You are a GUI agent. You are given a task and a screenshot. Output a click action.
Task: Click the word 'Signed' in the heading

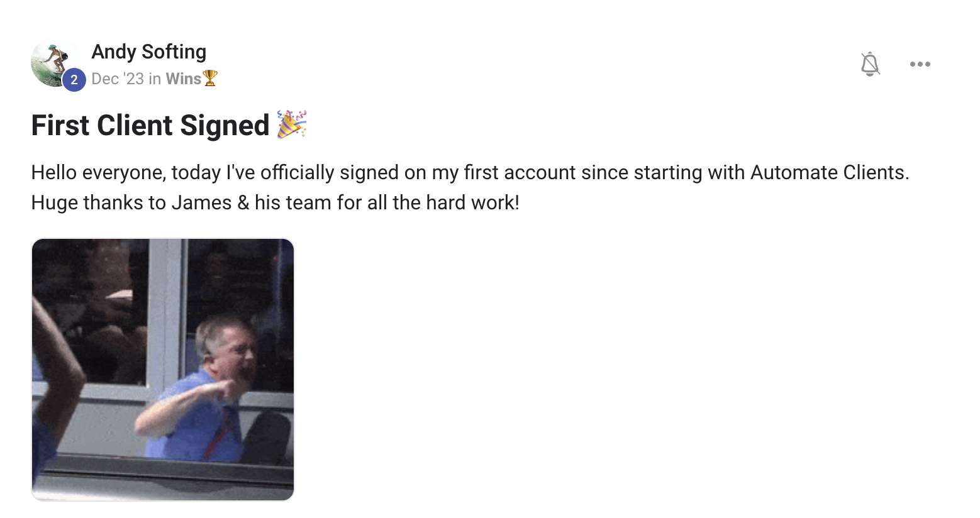pyautogui.click(x=225, y=125)
